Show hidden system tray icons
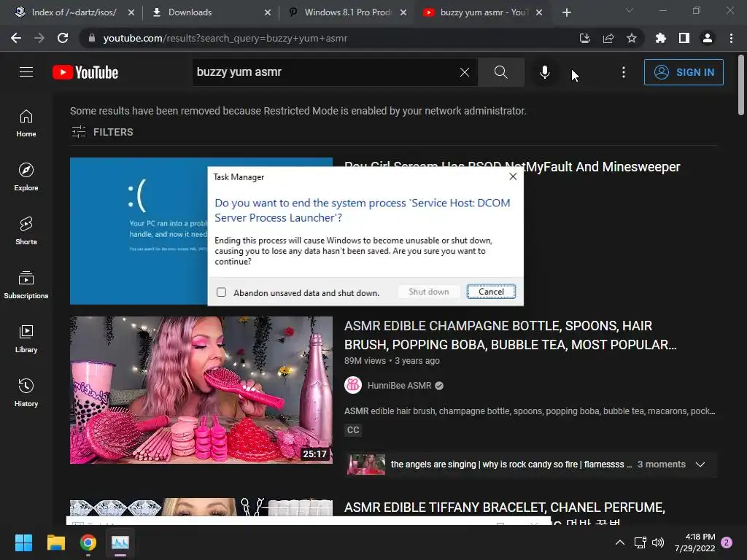The height and width of the screenshot is (560, 747). point(620,542)
